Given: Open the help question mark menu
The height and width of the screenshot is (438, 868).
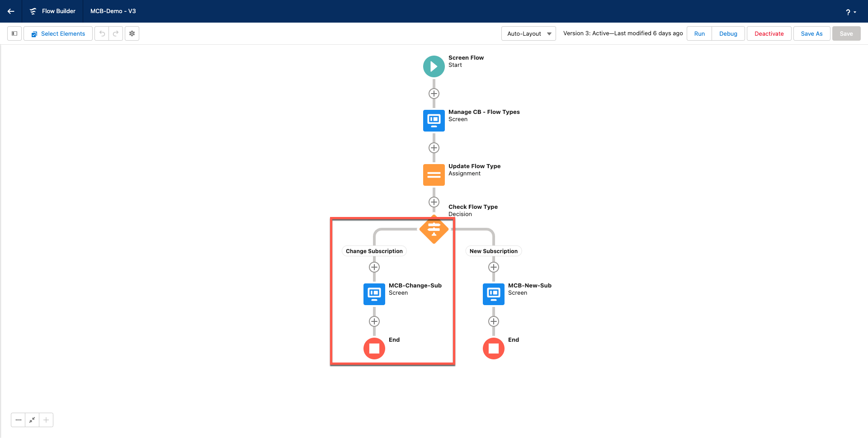Looking at the screenshot, I should click(850, 12).
